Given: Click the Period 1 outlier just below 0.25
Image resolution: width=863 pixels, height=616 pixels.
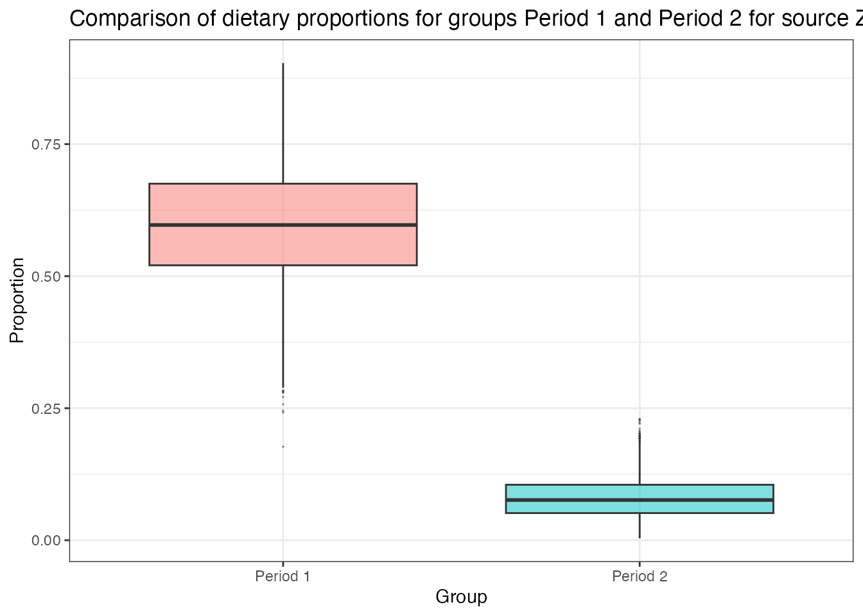Looking at the screenshot, I should tap(283, 412).
